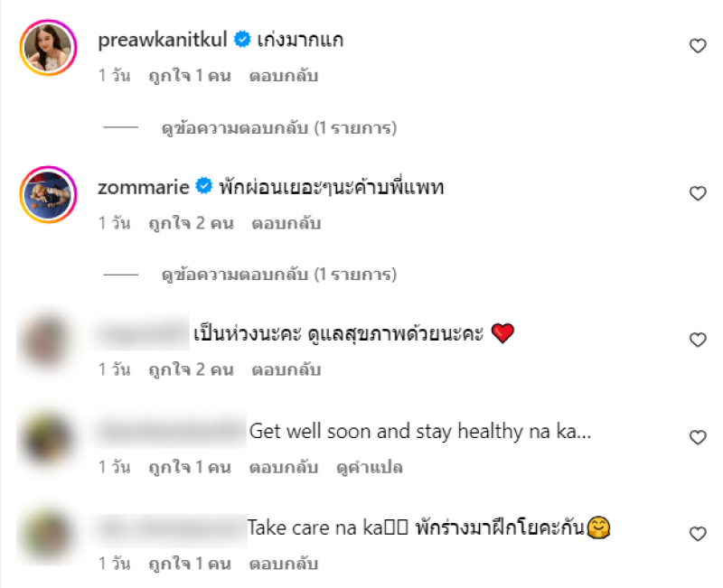Heart the 'Take care na ka' comment

698,534
